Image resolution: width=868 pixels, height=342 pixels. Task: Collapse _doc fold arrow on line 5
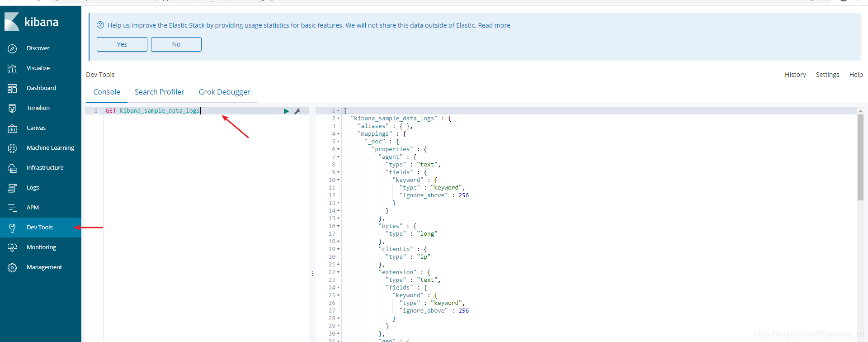pyautogui.click(x=338, y=142)
